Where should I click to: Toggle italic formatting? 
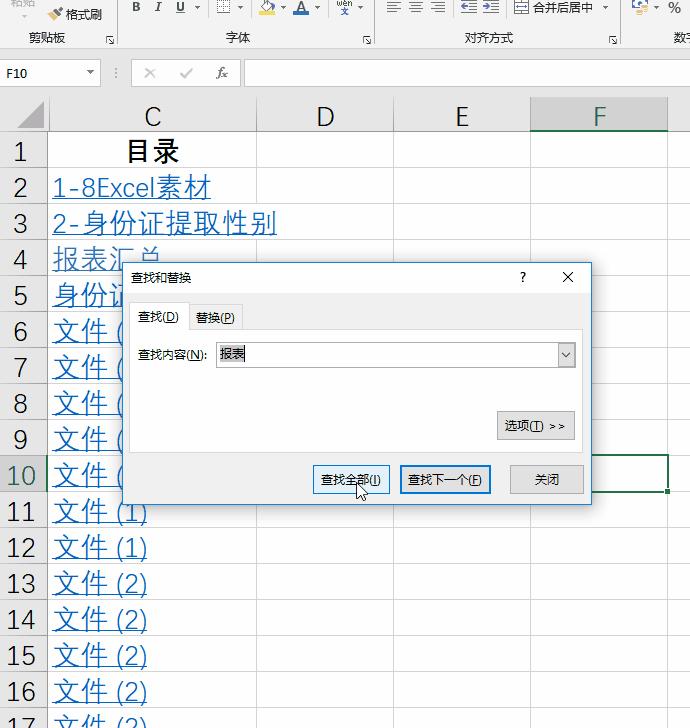(158, 7)
